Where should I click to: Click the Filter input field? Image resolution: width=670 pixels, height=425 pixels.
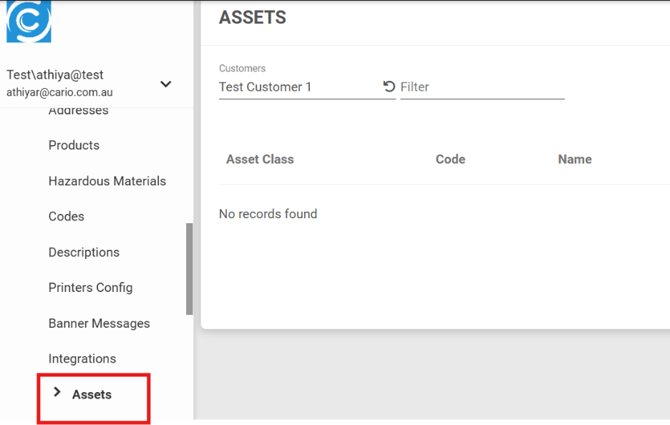[x=481, y=87]
